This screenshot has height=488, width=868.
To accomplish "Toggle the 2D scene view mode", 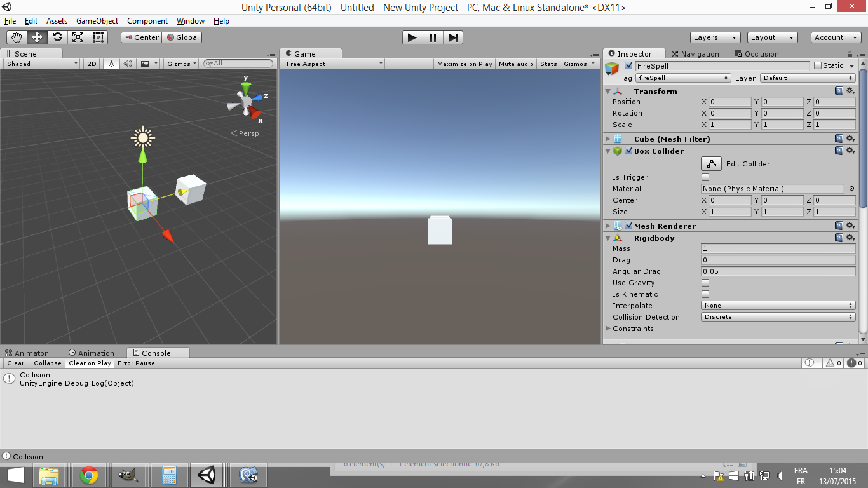I will tap(92, 64).
